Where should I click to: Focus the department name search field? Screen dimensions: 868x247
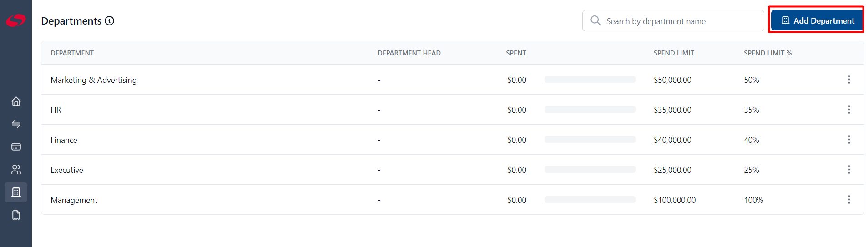pos(673,21)
